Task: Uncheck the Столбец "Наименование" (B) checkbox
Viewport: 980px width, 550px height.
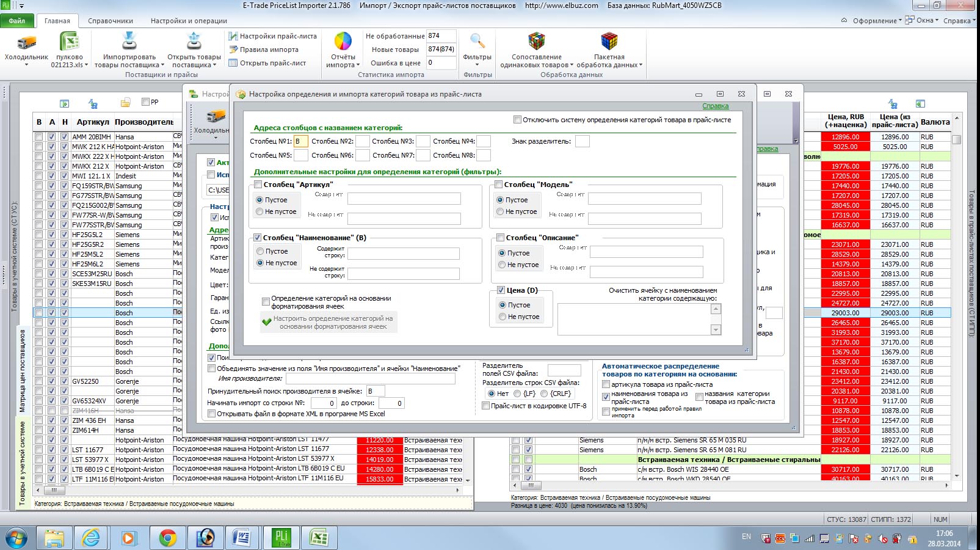Action: point(258,237)
